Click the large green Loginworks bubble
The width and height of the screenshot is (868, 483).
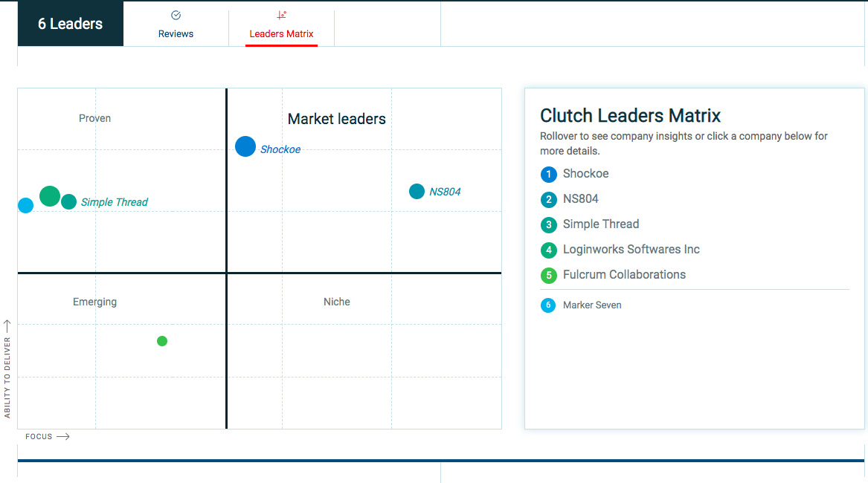50,196
